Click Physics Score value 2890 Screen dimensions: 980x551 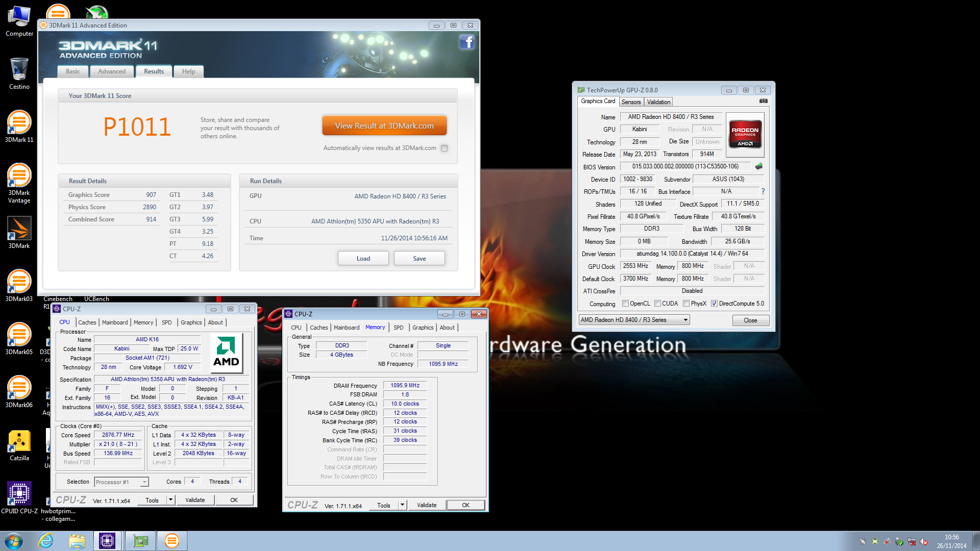pyautogui.click(x=150, y=207)
